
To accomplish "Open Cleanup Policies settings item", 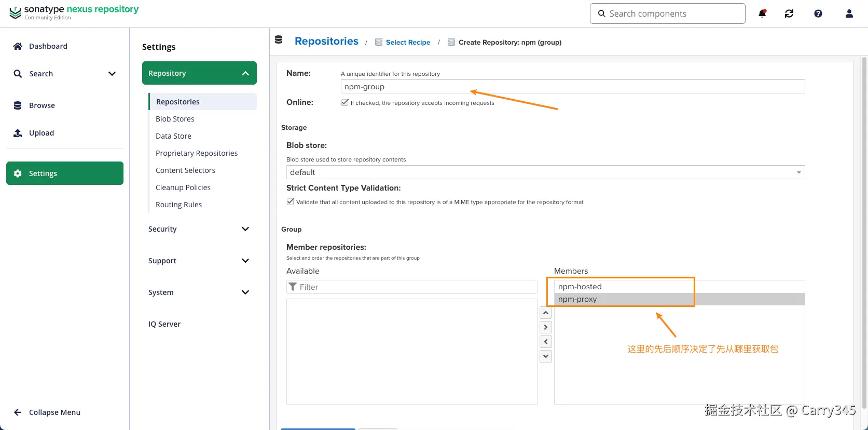I will coord(183,187).
